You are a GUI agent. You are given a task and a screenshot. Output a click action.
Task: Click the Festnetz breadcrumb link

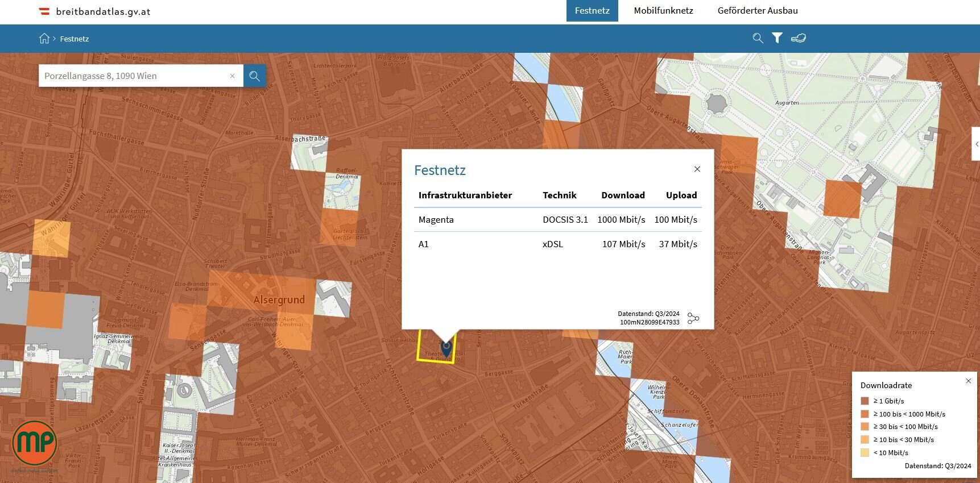pos(75,39)
